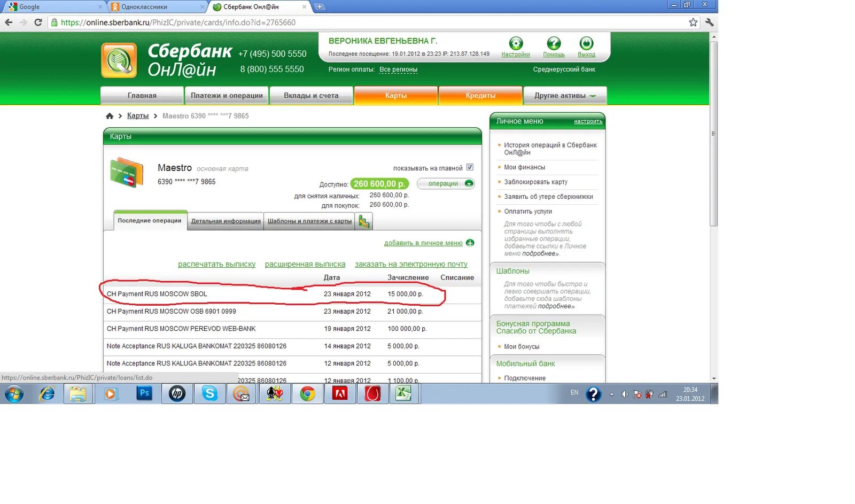The width and height of the screenshot is (855, 504).
Task: Expand 'Другие активы' menu dropdown
Action: (x=565, y=95)
